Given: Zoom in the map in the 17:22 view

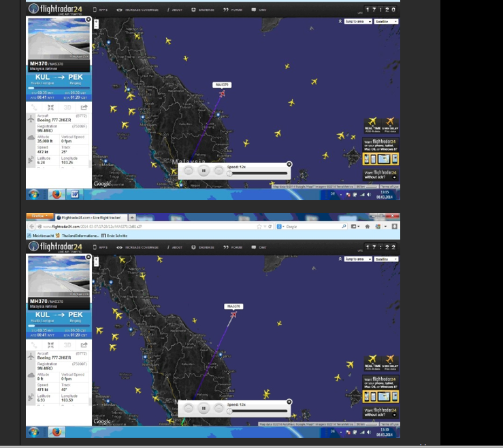Looking at the screenshot, I should 96,259.
